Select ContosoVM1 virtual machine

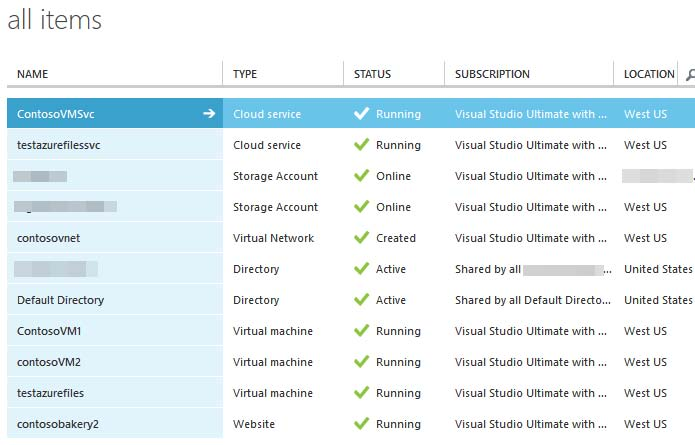tap(49, 331)
